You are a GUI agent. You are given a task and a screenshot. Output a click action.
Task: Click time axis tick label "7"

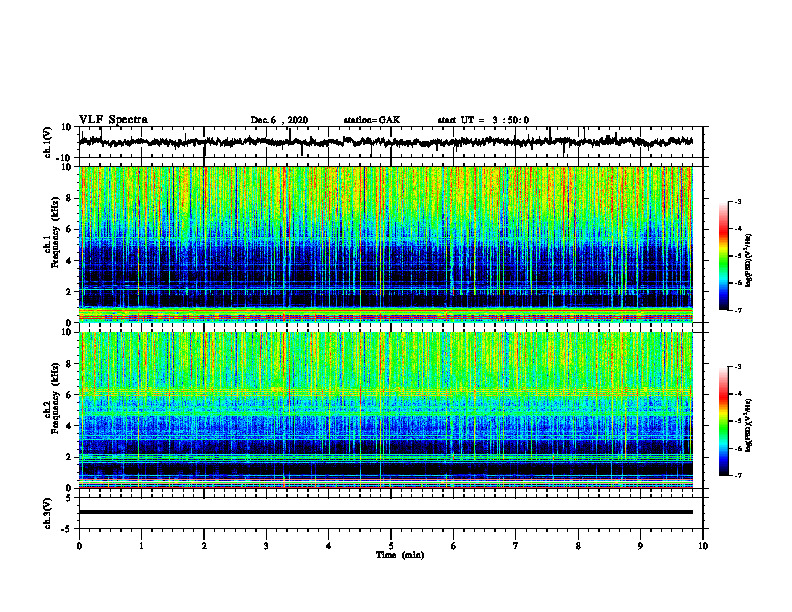coord(516,546)
